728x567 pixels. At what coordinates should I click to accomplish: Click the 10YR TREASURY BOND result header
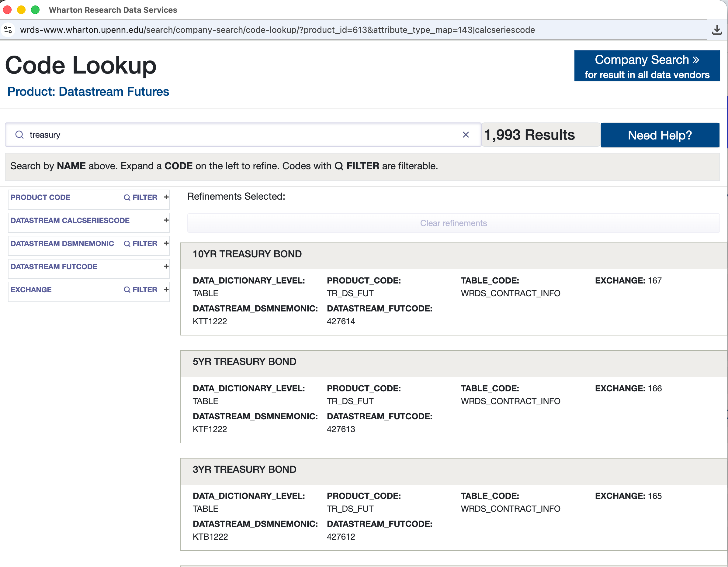[x=247, y=254]
